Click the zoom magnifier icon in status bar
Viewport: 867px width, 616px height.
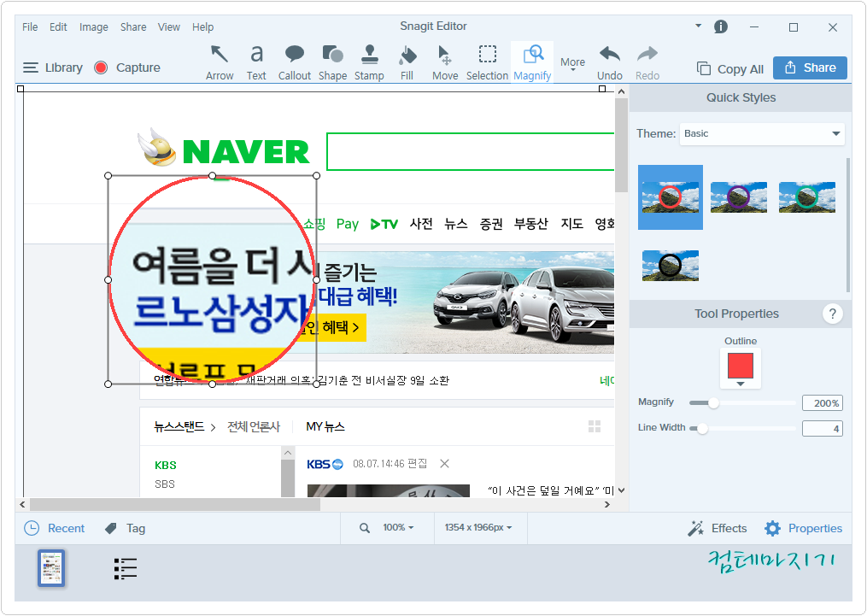(365, 528)
